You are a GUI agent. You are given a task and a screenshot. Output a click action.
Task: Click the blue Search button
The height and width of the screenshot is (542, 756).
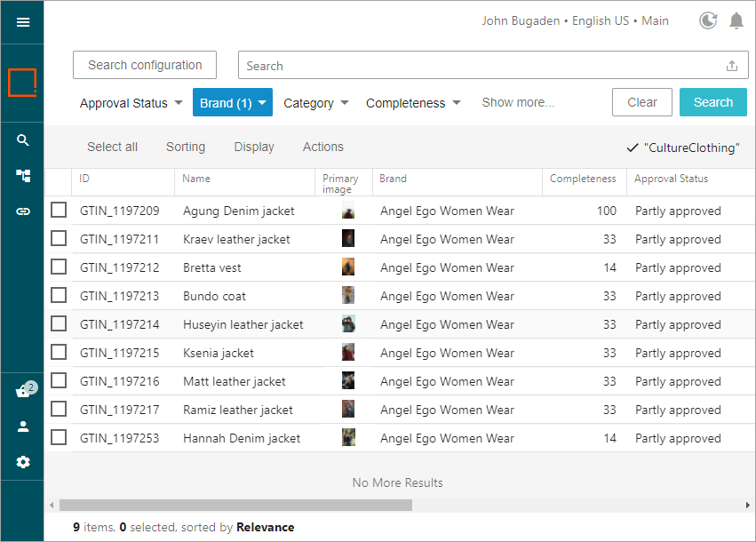point(712,102)
